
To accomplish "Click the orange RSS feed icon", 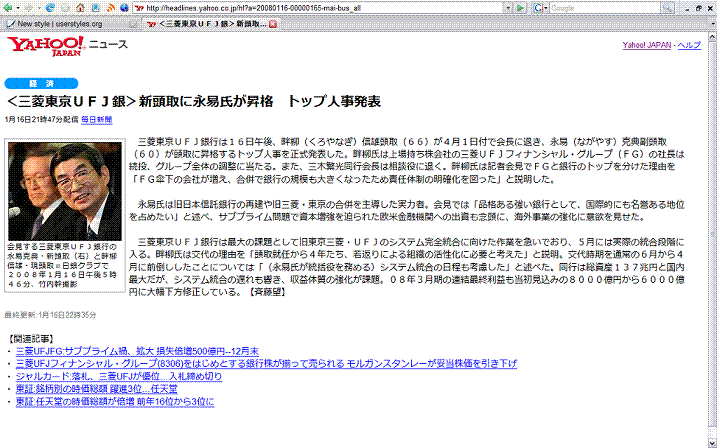I will [110, 8].
